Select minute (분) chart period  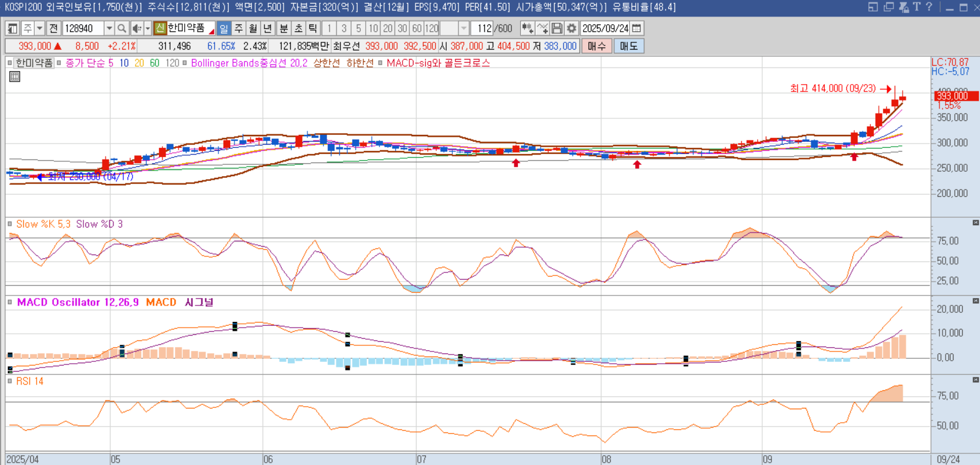284,28
